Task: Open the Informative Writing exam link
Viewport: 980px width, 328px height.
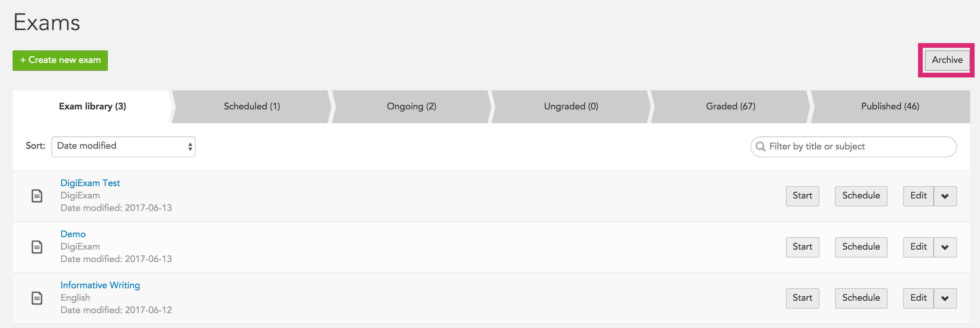Action: (x=100, y=285)
